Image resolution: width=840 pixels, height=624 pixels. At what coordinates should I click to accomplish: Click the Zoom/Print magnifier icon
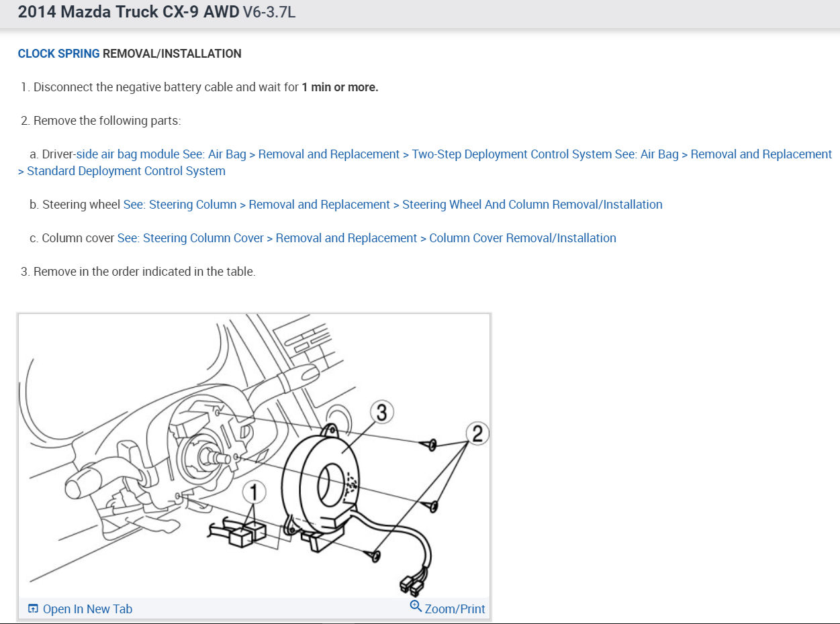pyautogui.click(x=416, y=607)
